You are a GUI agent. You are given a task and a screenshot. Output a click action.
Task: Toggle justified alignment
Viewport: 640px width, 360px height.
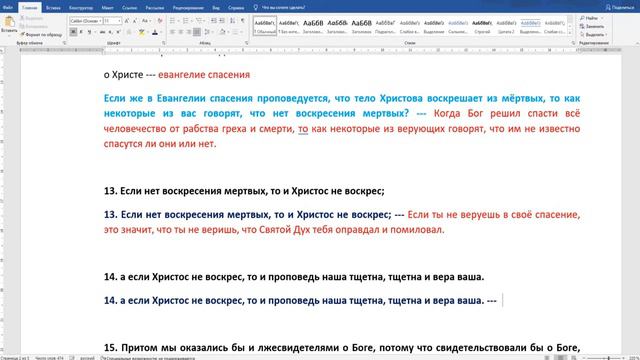[x=197, y=32]
